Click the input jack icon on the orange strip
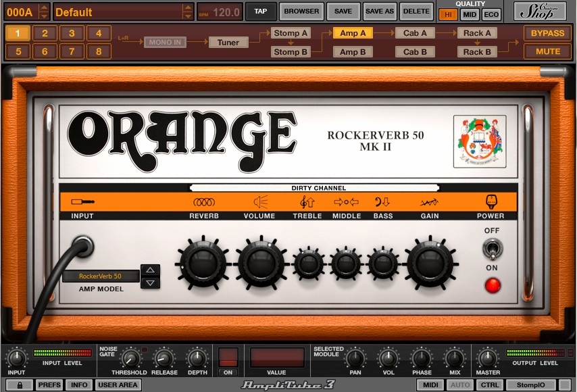Image resolution: width=577 pixels, height=392 pixels. [x=83, y=201]
